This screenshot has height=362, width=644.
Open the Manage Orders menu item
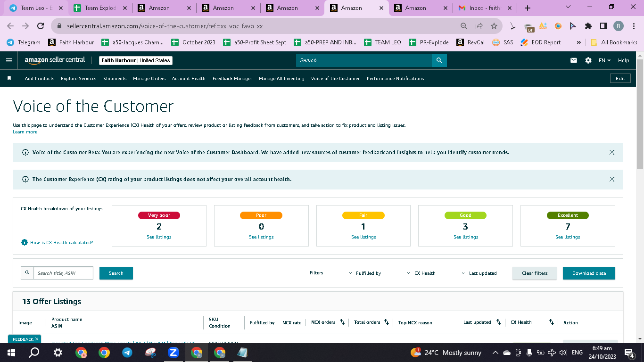(149, 79)
